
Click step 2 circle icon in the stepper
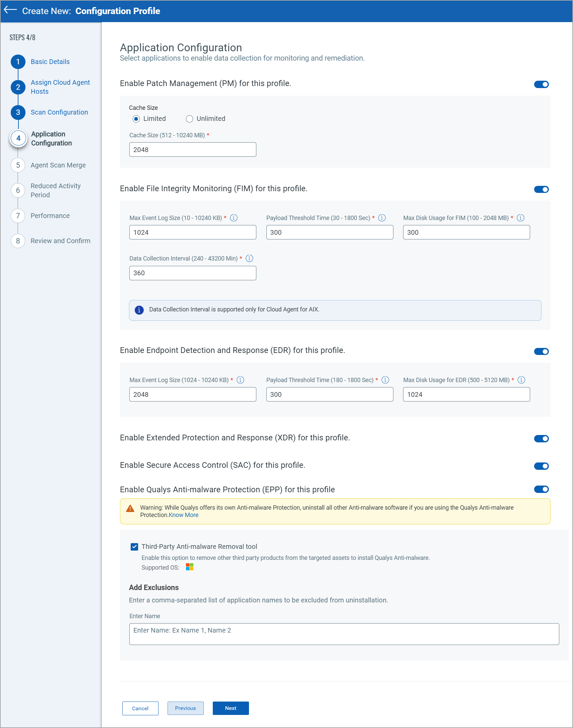[18, 87]
